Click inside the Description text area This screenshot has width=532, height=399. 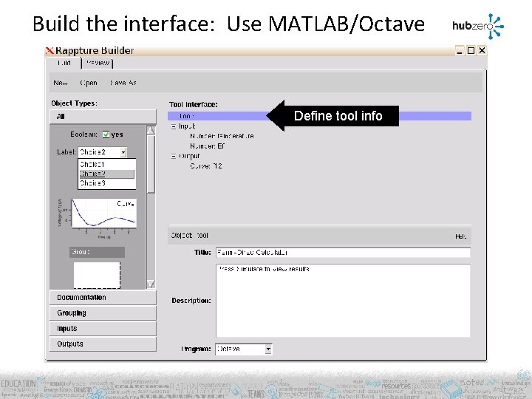coord(343,301)
